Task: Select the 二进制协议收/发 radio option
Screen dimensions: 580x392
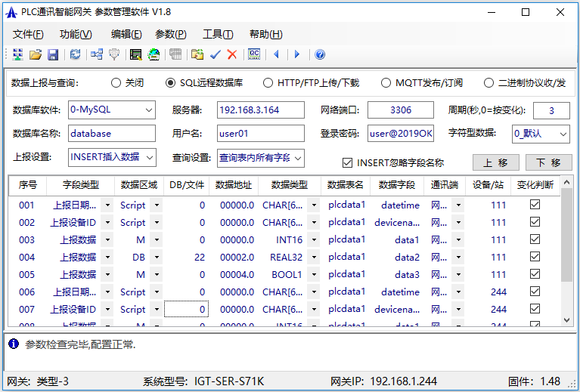Action: (489, 83)
